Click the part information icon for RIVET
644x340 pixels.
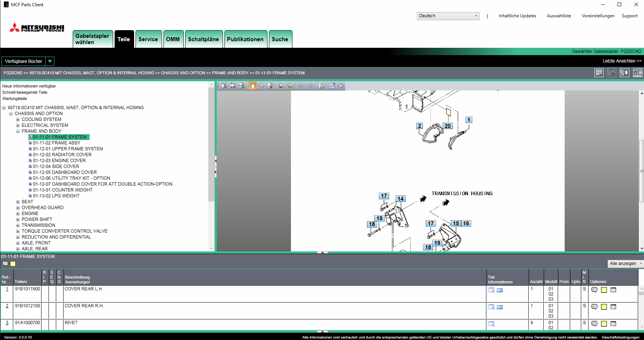tap(491, 324)
